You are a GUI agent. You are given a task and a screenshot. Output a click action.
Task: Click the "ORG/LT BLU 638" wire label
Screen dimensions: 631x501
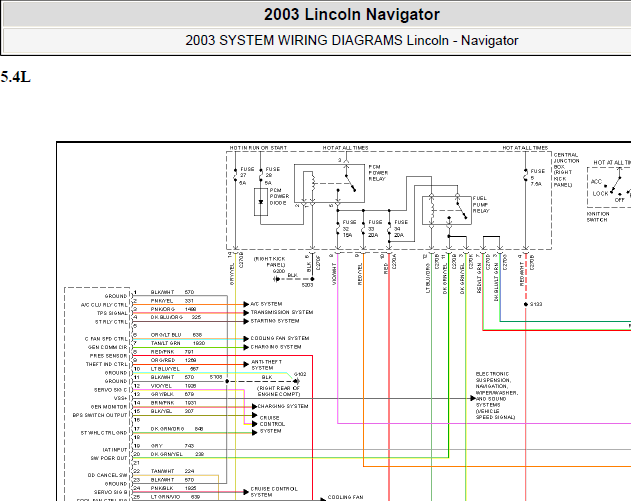point(176,335)
